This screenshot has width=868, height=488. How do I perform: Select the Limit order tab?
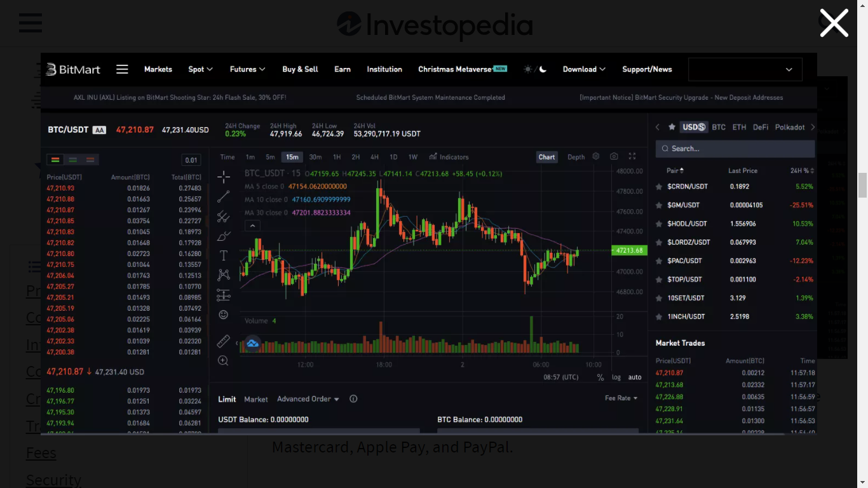pos(227,399)
